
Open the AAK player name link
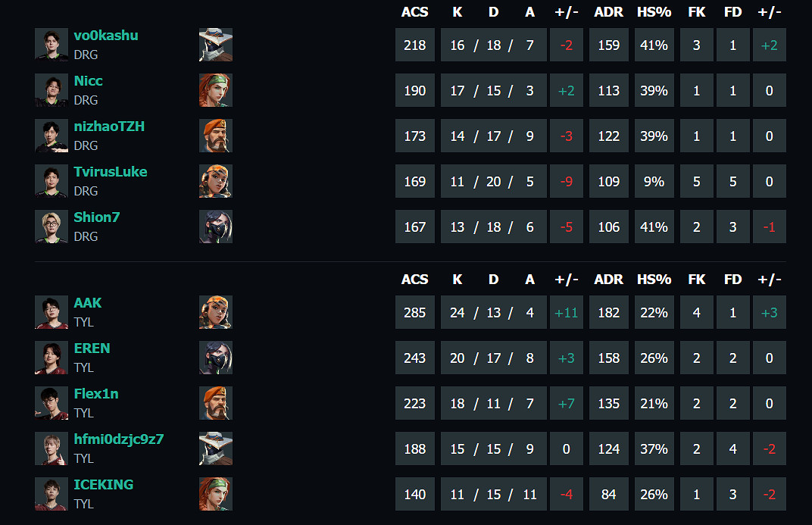pos(88,303)
